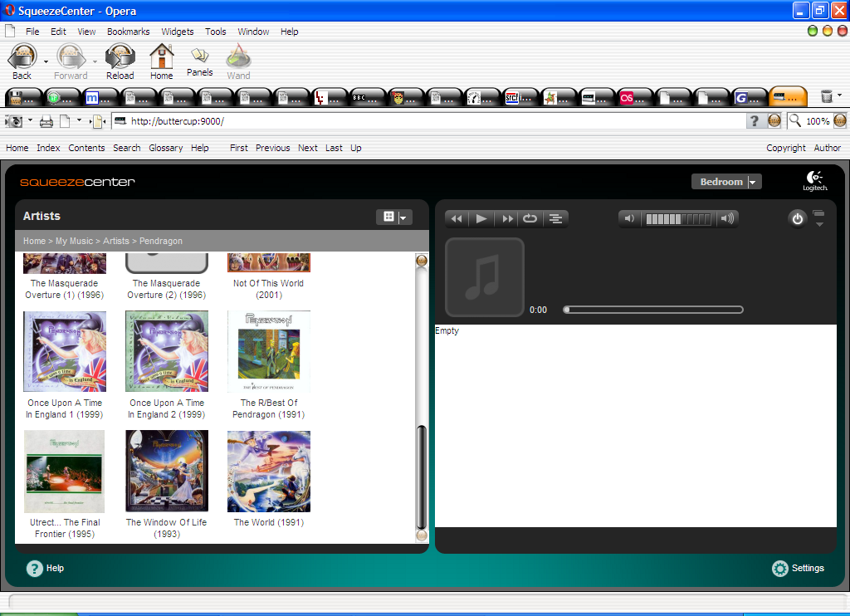The height and width of the screenshot is (616, 850).
Task: Click the rewind button in player controls
Action: [457, 219]
